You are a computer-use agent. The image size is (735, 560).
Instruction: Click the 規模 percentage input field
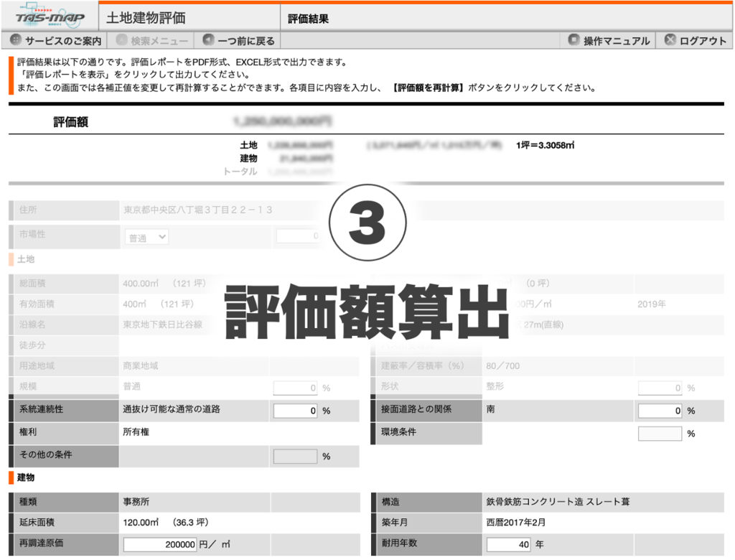294,387
